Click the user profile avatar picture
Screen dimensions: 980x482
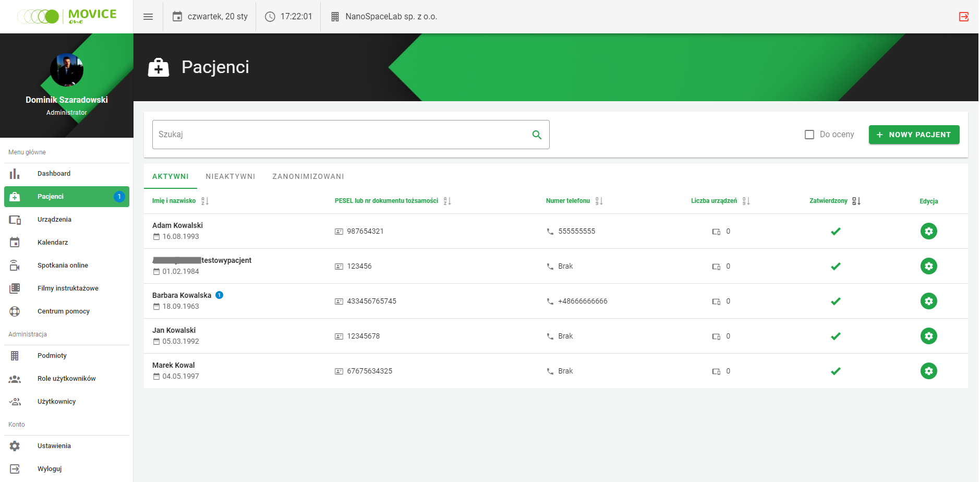tap(67, 70)
